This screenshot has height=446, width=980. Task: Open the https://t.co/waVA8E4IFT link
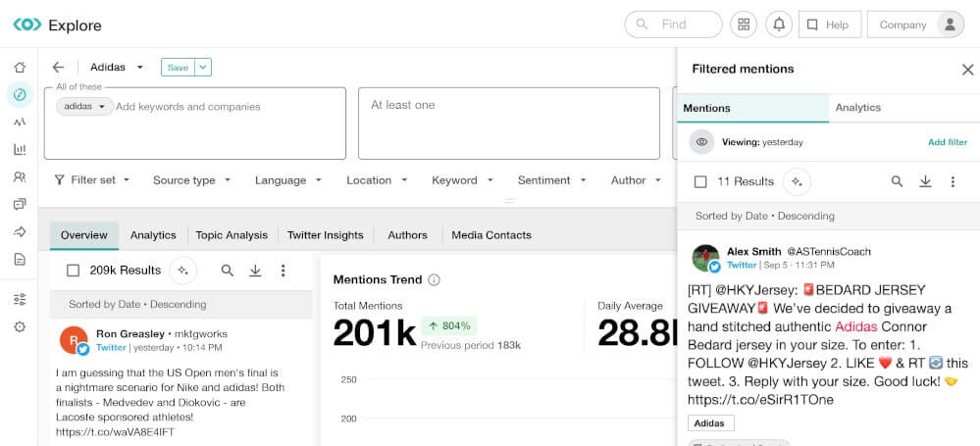(116, 431)
